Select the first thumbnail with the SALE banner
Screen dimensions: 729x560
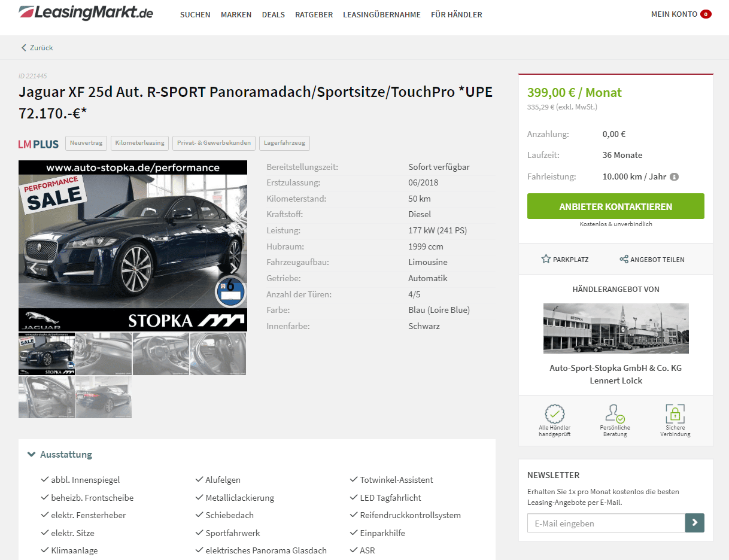tap(47, 354)
